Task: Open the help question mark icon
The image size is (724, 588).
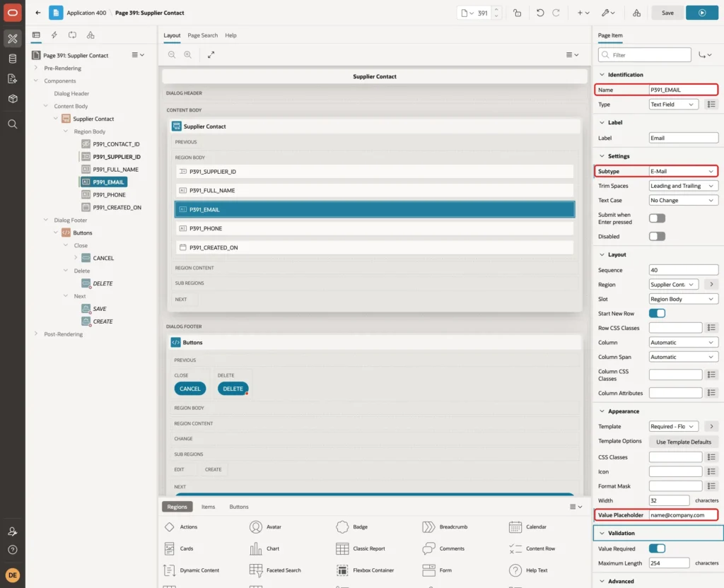Action: click(13, 550)
